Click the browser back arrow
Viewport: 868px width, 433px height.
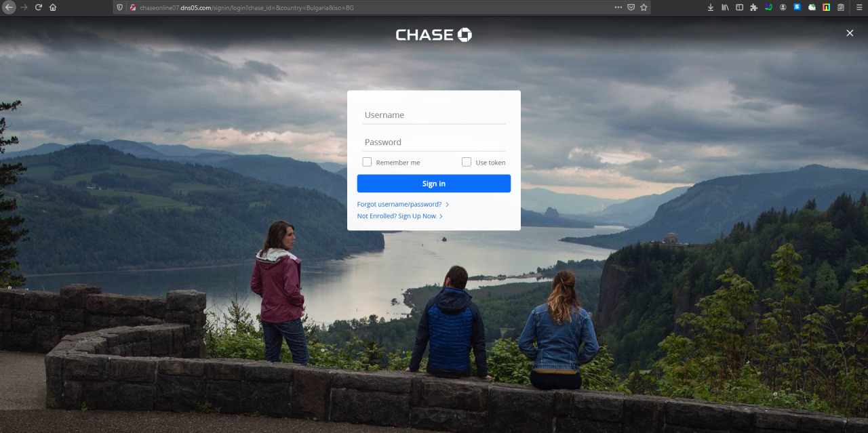9,7
